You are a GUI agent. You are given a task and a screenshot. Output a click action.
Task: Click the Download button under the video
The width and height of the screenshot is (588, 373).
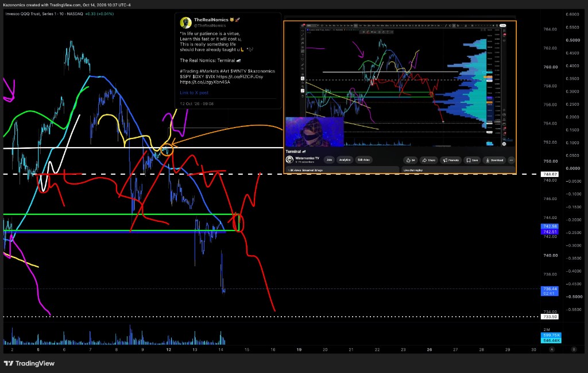pyautogui.click(x=494, y=160)
